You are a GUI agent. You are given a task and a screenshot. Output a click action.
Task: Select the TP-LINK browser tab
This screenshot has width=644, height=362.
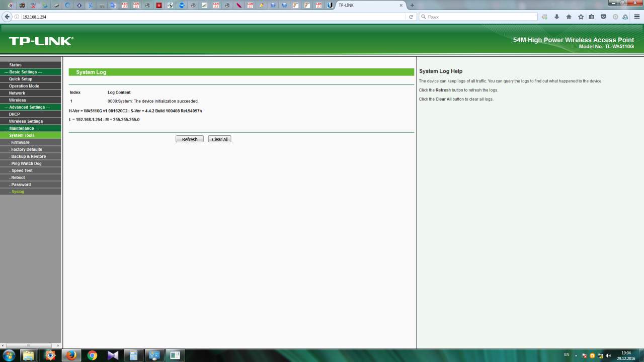click(x=370, y=5)
